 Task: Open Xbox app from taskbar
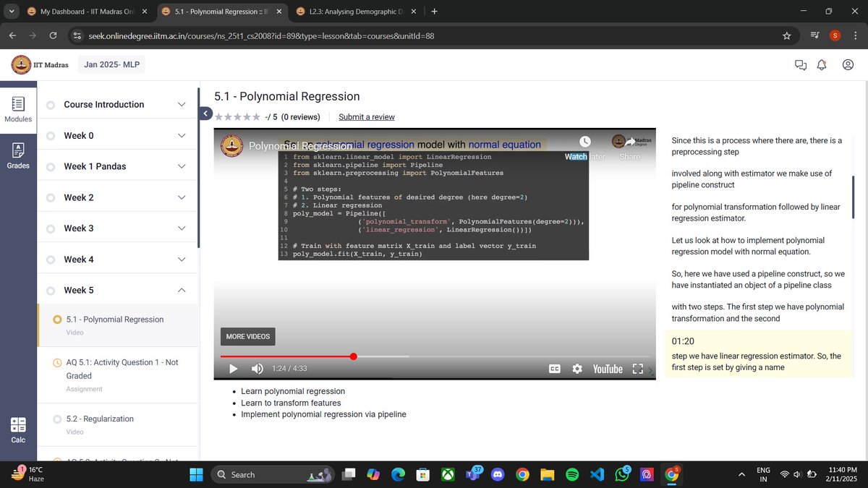(x=447, y=474)
